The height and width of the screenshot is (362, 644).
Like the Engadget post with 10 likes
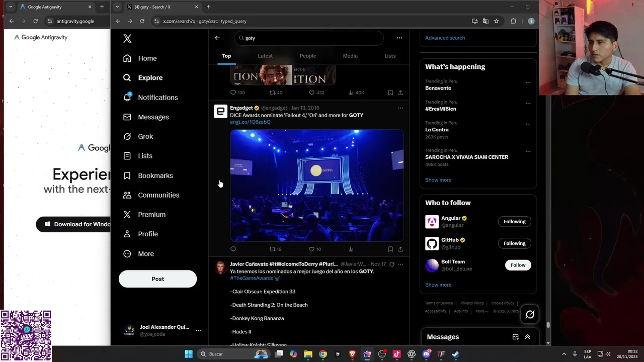315,249
